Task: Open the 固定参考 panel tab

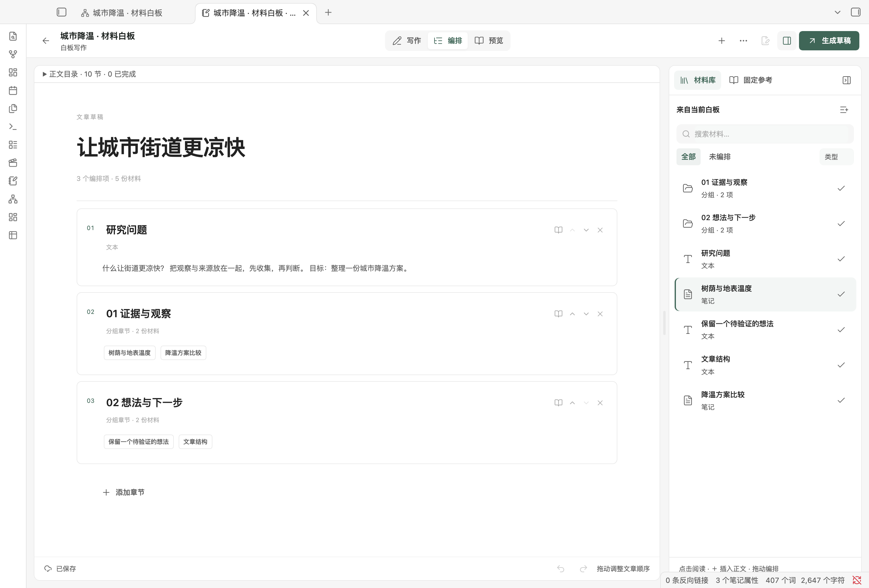Action: pyautogui.click(x=750, y=80)
